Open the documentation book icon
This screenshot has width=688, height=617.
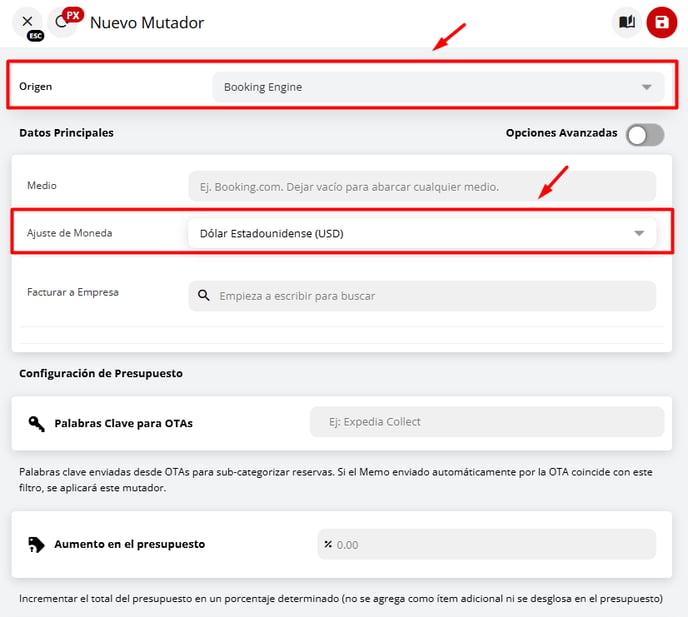click(x=627, y=22)
